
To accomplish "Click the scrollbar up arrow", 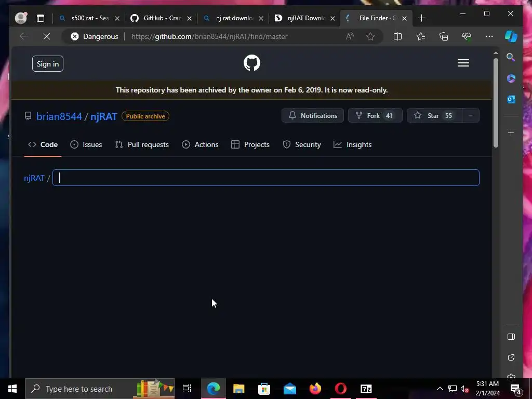I will (x=496, y=53).
